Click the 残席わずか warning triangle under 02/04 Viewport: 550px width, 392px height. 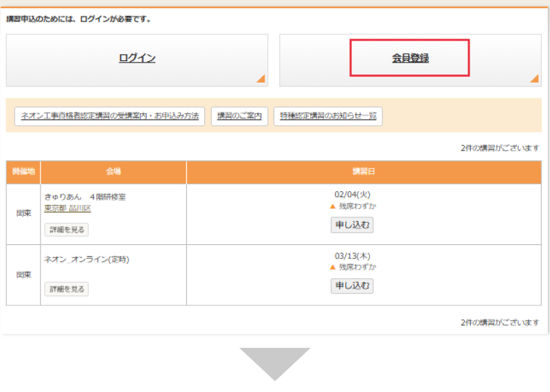pyautogui.click(x=333, y=206)
